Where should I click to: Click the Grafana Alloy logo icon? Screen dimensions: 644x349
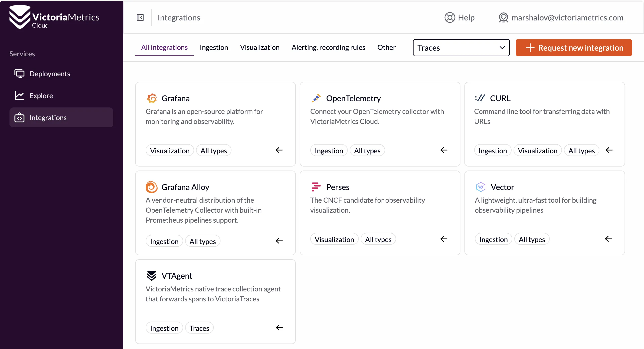click(x=151, y=187)
